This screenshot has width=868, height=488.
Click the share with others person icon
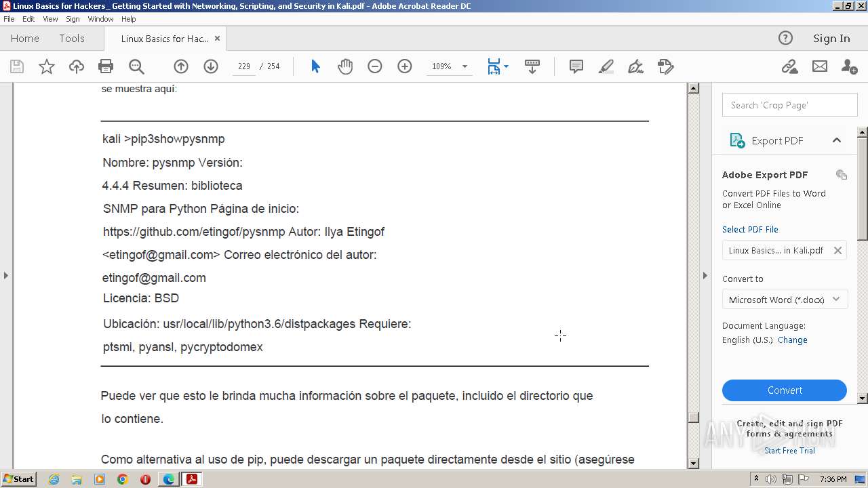[x=849, y=66]
